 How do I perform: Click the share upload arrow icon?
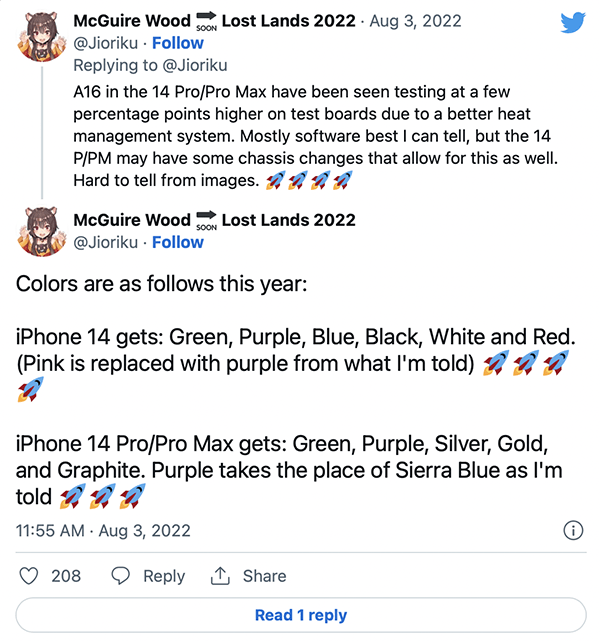[x=220, y=576]
